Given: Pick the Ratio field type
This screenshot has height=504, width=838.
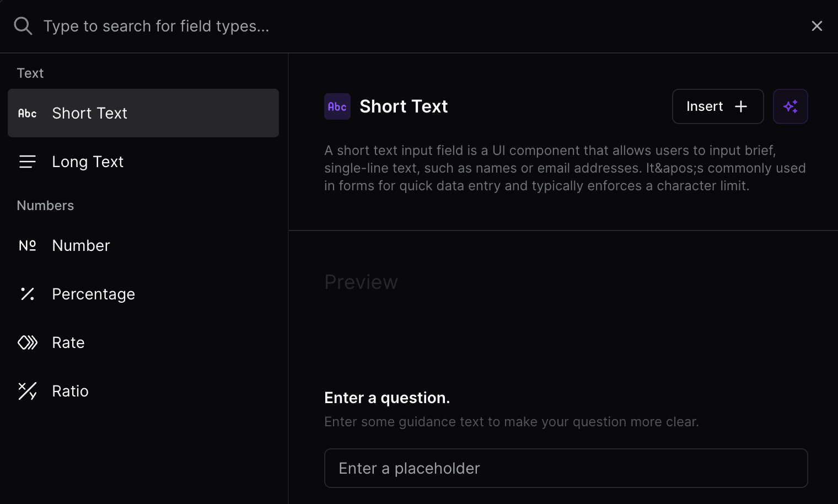Looking at the screenshot, I should coord(143,391).
